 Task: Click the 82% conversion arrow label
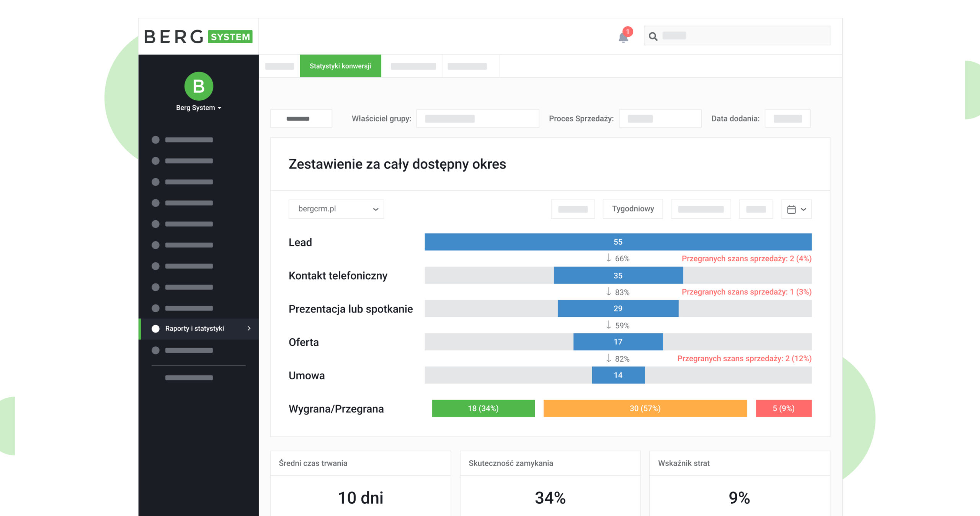pyautogui.click(x=618, y=359)
